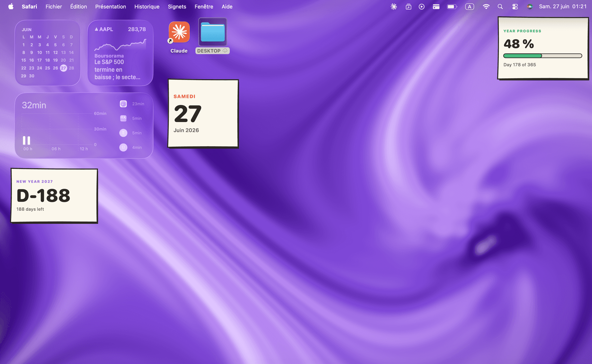Click the large 27 on date widget
Screen dimensions: 592x364
[x=188, y=114]
